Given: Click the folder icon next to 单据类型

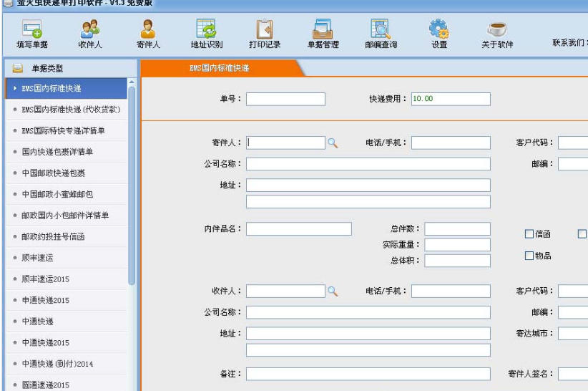Looking at the screenshot, I should click(x=18, y=68).
